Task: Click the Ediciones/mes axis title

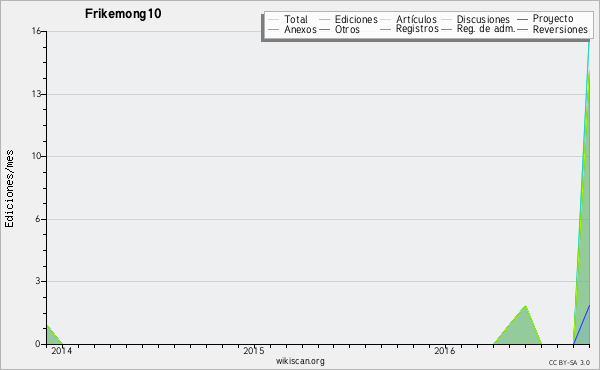Action: [9, 189]
